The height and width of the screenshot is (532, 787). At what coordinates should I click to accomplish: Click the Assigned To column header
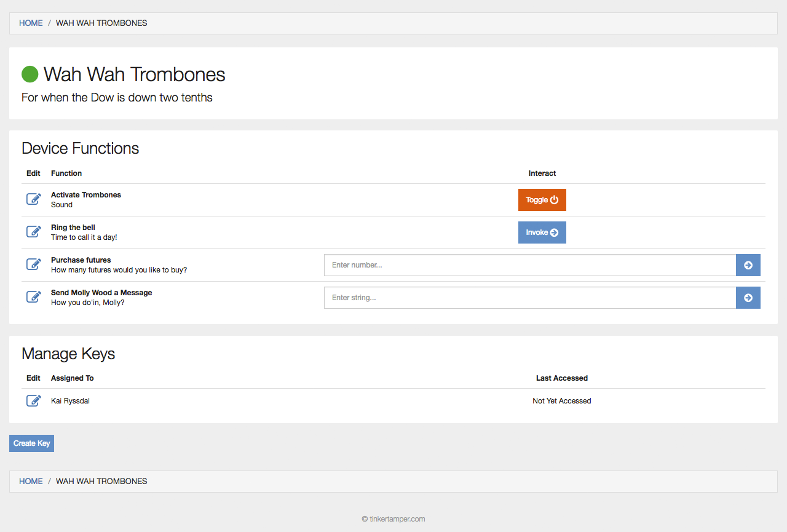(73, 378)
